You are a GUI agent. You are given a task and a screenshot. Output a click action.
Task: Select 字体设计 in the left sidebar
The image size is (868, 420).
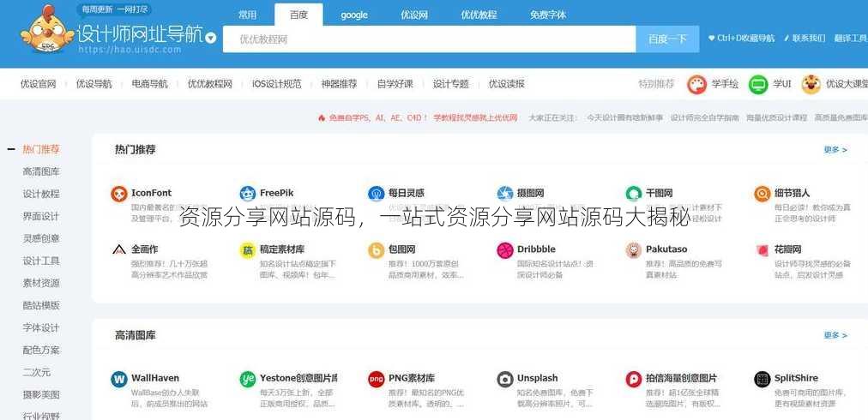[x=41, y=328]
